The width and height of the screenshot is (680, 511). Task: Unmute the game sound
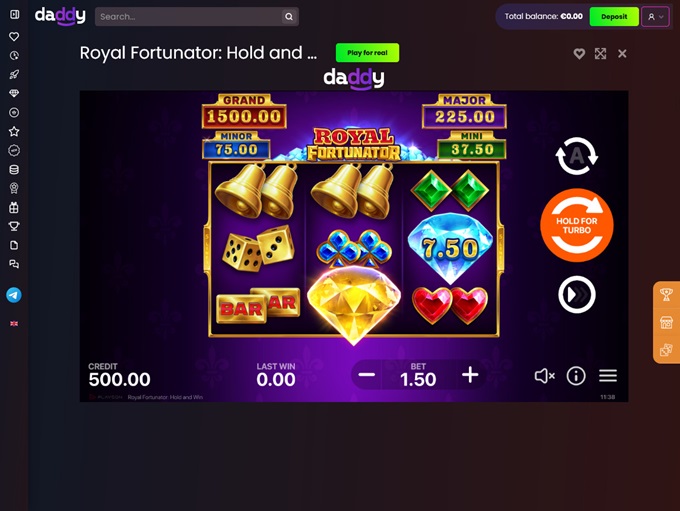[x=545, y=376]
